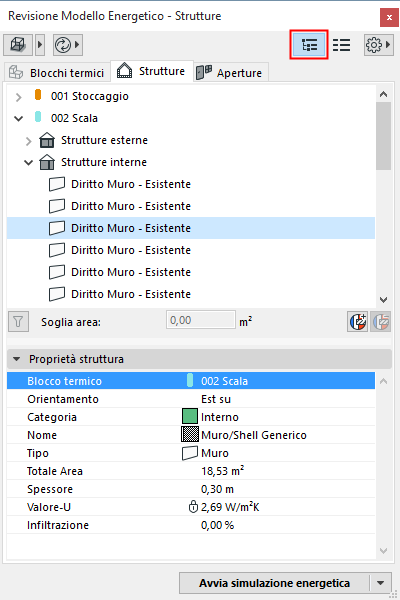Image resolution: width=400 pixels, height=600 pixels.
Task: Toggle the area threshold filter icon
Action: pyautogui.click(x=18, y=321)
